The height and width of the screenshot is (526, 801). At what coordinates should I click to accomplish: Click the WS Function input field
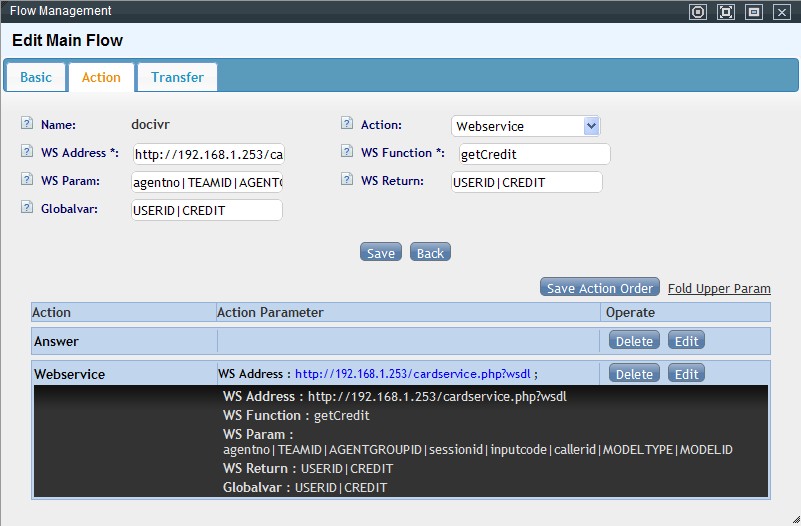tap(534, 154)
